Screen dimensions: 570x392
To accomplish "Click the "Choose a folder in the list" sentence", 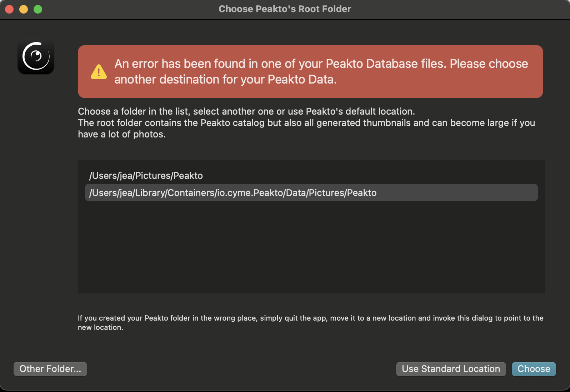I will [x=246, y=111].
